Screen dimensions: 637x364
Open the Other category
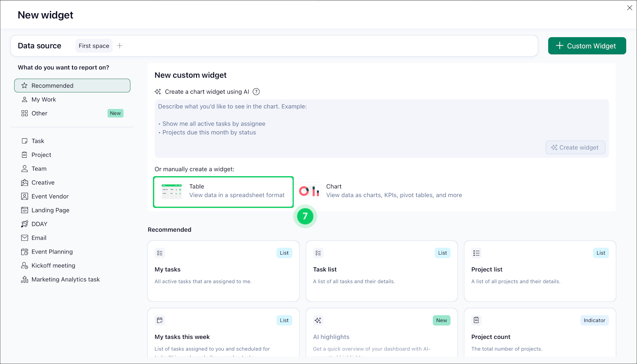(x=39, y=113)
